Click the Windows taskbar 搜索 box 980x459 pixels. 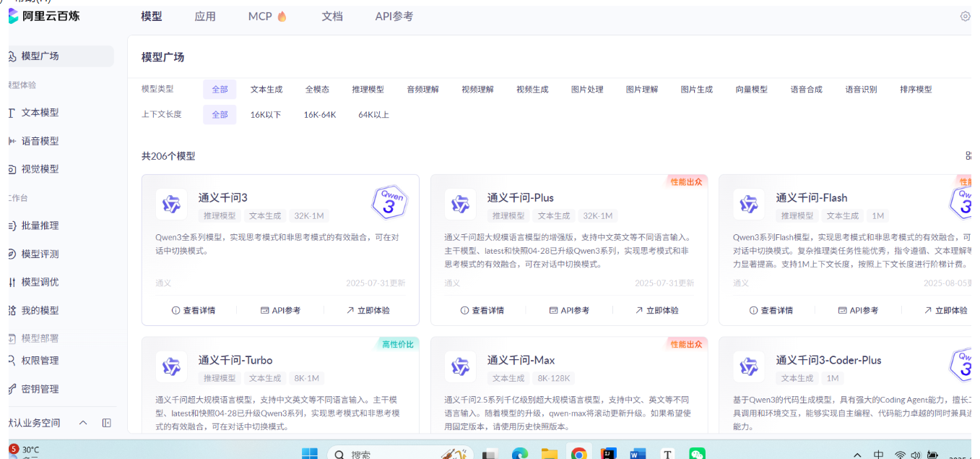point(401,453)
